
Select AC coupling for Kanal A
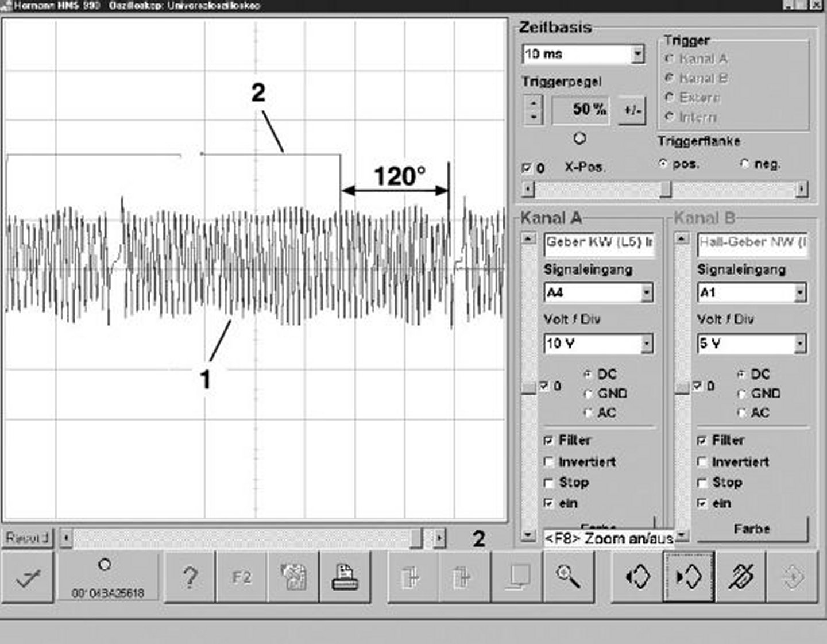point(588,412)
